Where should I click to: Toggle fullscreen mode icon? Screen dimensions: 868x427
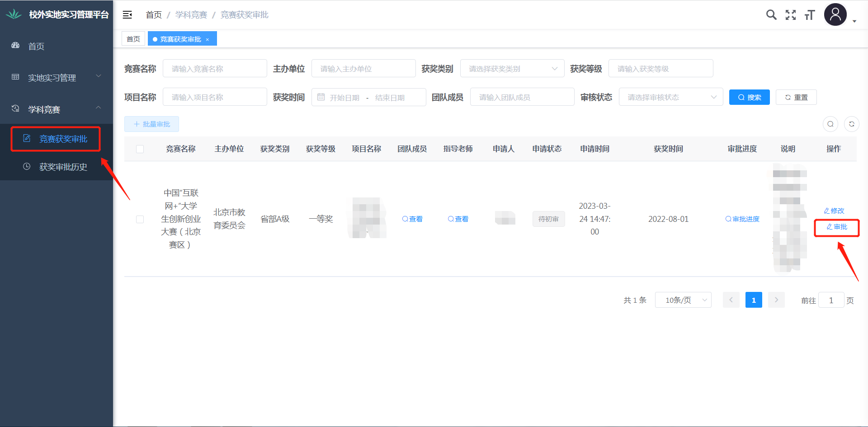[x=791, y=15]
